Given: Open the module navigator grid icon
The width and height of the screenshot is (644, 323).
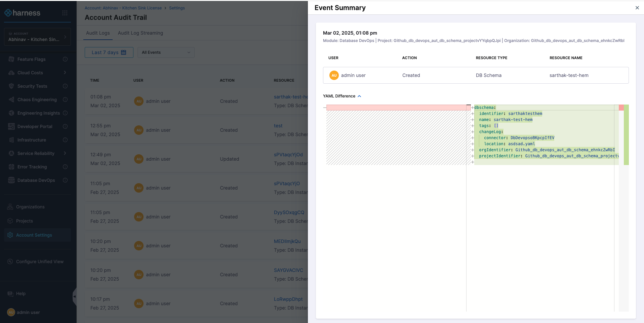Looking at the screenshot, I should 65,13.
